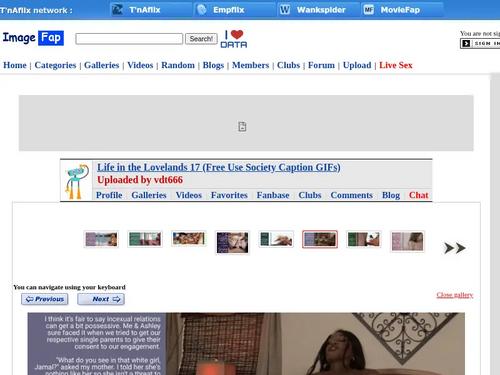The image size is (500, 375).
Task: Select Random in the main navigation
Action: coord(178,65)
